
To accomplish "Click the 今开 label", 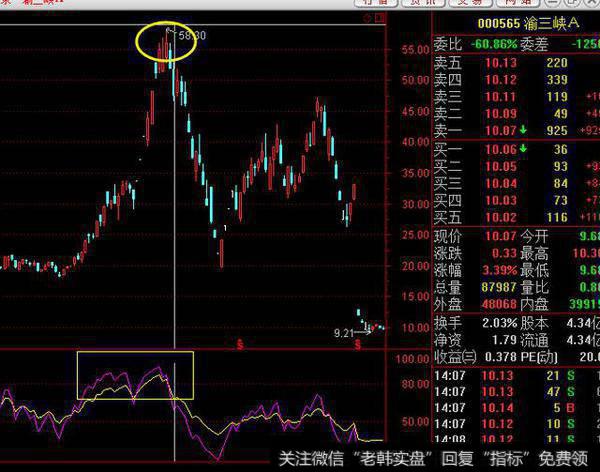I will (x=534, y=236).
